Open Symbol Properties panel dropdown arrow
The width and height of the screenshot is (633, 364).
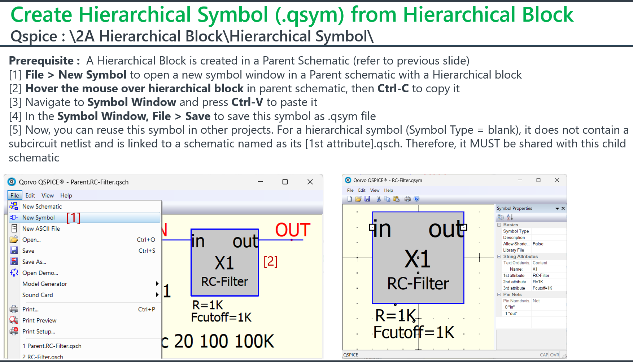tap(557, 209)
